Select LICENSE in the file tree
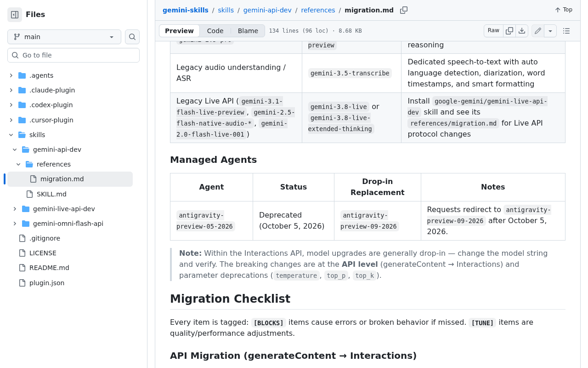Screen dimensions: 588x368 point(43,253)
